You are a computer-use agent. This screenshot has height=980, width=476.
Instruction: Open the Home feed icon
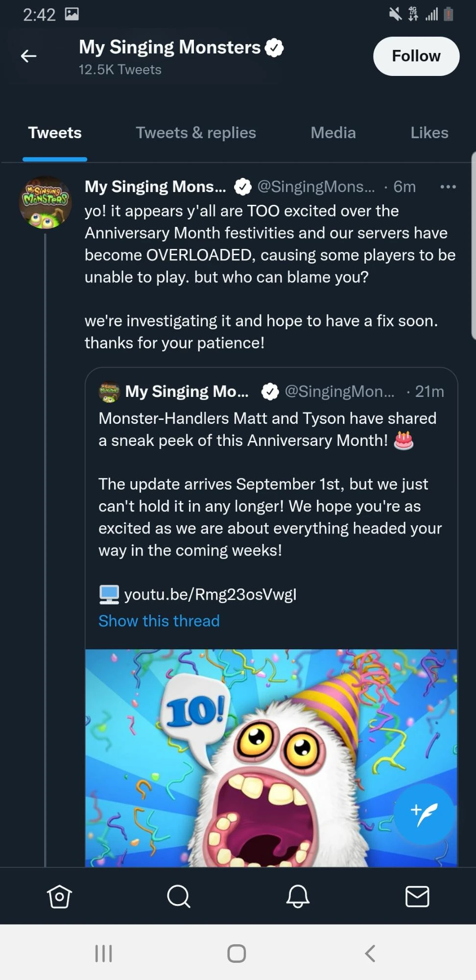click(x=59, y=897)
